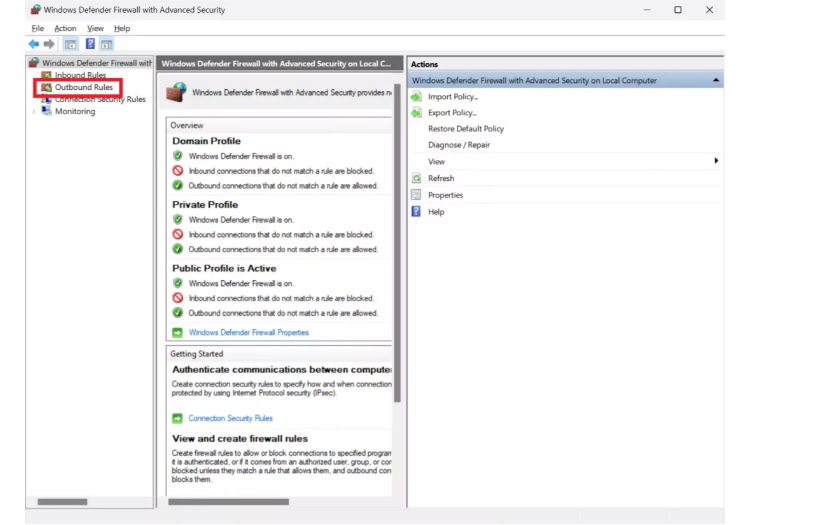Screen dimensions: 818x525
Task: Click the Export Policy icon
Action: (x=416, y=113)
